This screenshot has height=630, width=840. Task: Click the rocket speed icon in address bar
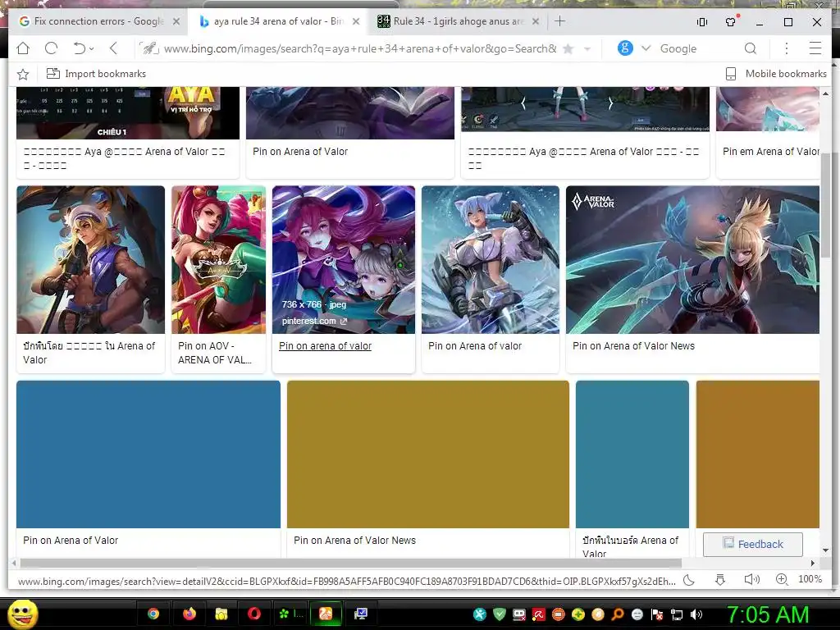[x=149, y=48]
